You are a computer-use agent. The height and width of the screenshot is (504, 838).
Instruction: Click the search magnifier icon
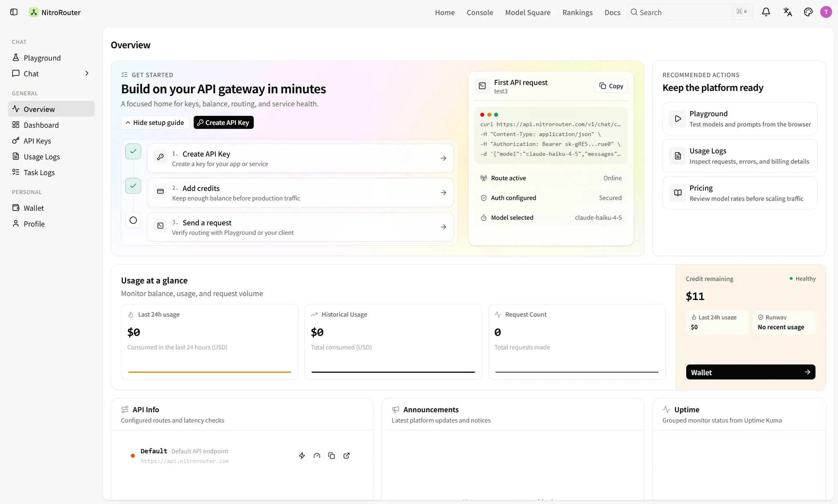point(634,12)
